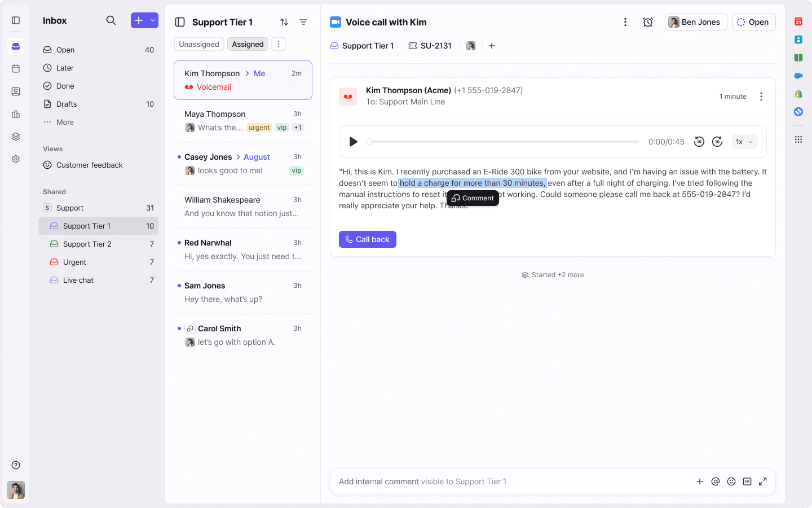Open the apps grid icon in right rail
Viewport: 812px width, 508px height.
(798, 139)
